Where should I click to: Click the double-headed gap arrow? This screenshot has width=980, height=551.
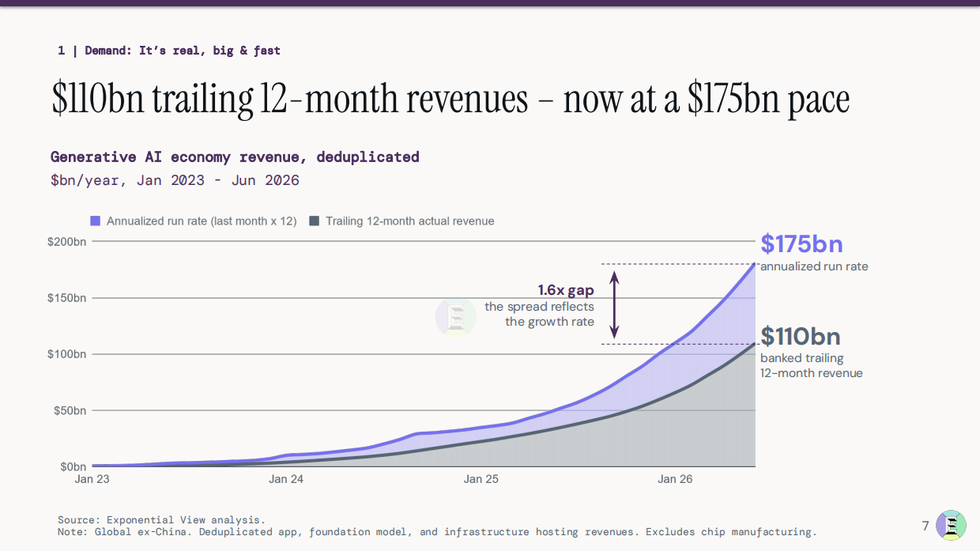tap(615, 304)
